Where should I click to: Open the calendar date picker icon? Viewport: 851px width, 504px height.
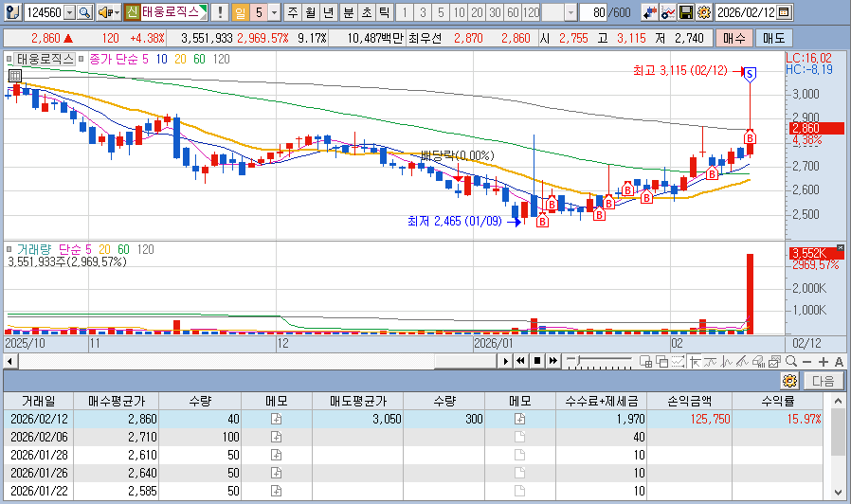pos(784,12)
